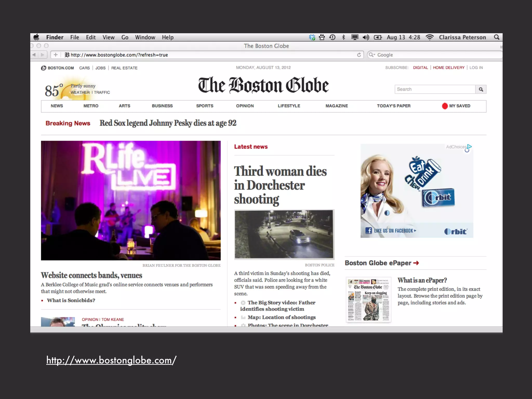Select the METRO navigation tab

91,106
